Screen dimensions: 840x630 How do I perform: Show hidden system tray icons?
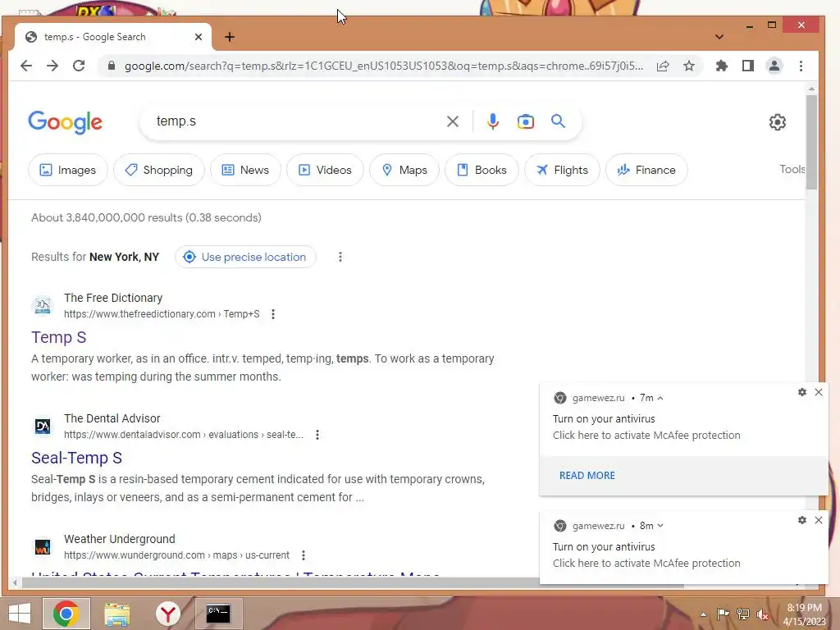point(703,615)
